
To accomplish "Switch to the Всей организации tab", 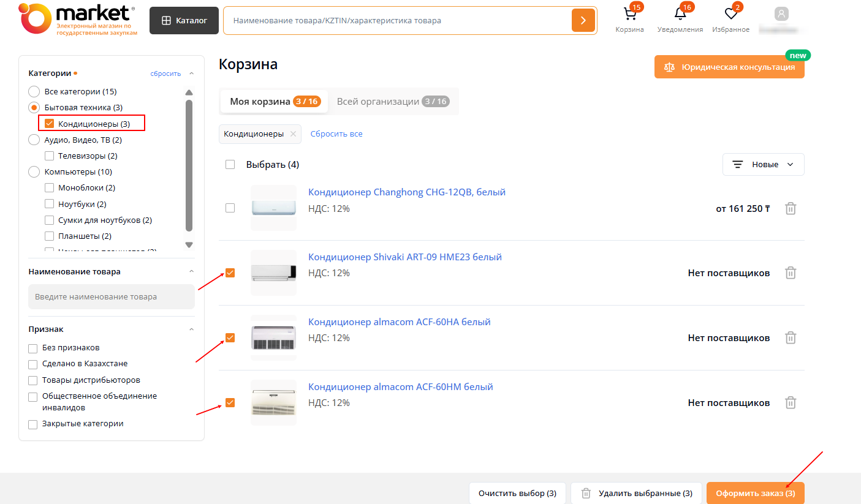I will [x=393, y=102].
